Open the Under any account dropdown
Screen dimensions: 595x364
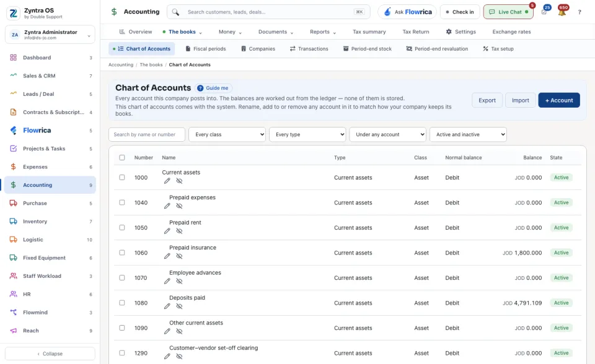pyautogui.click(x=387, y=134)
